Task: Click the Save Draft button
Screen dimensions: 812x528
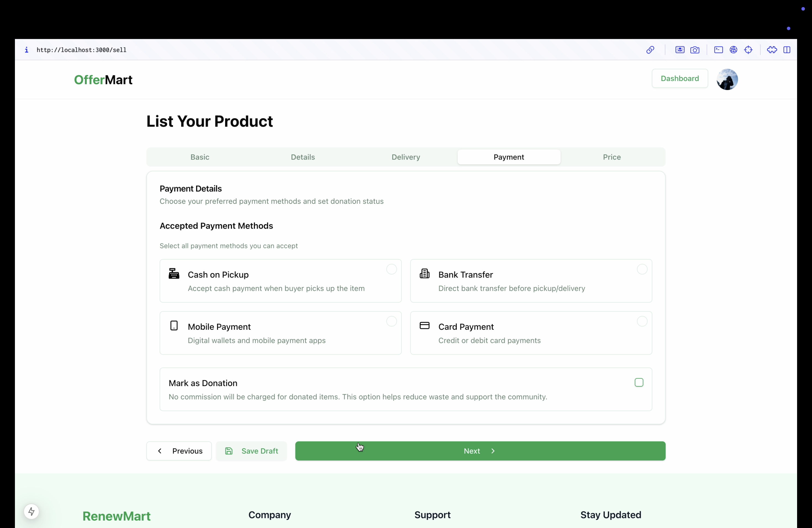Action: click(x=251, y=451)
